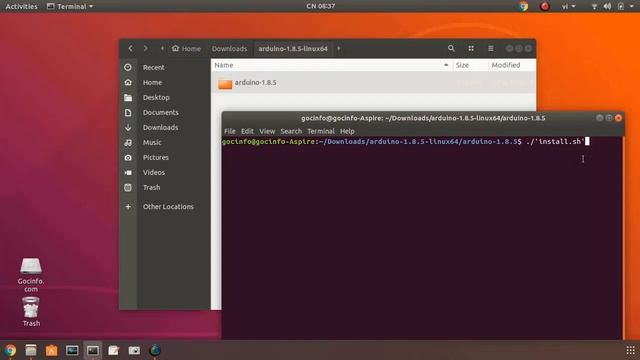This screenshot has width=640, height=360.
Task: Open the terminal Search menu
Action: point(291,131)
